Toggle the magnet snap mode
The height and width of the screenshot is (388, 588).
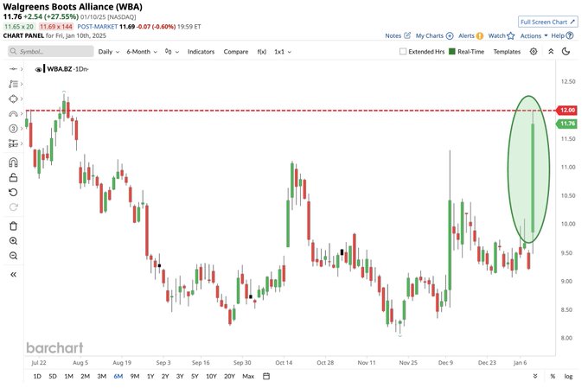tap(13, 162)
